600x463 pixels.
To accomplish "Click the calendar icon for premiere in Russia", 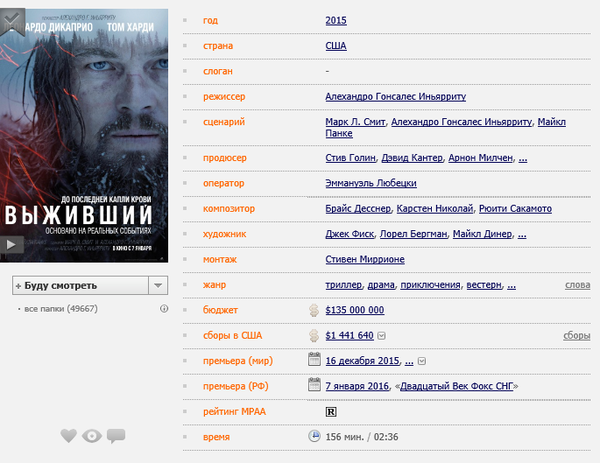I will coord(314,386).
